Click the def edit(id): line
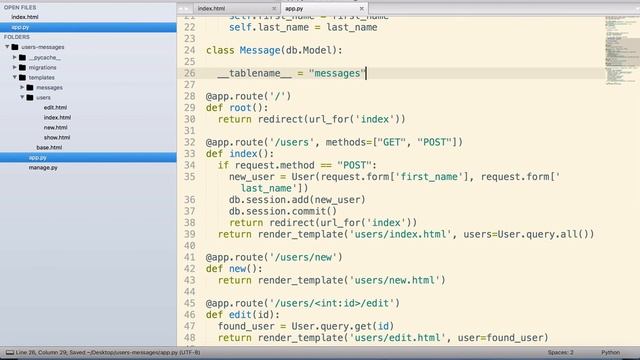The image size is (640, 360). [243, 315]
